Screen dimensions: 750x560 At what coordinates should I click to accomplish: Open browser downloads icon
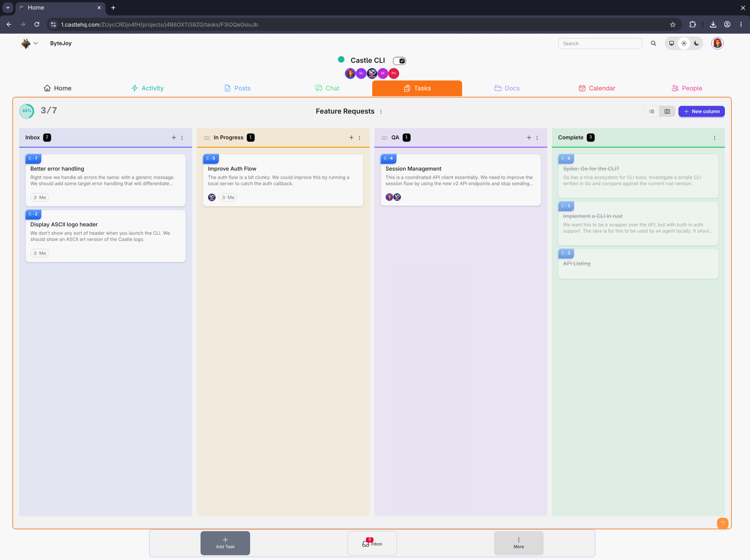coord(713,24)
